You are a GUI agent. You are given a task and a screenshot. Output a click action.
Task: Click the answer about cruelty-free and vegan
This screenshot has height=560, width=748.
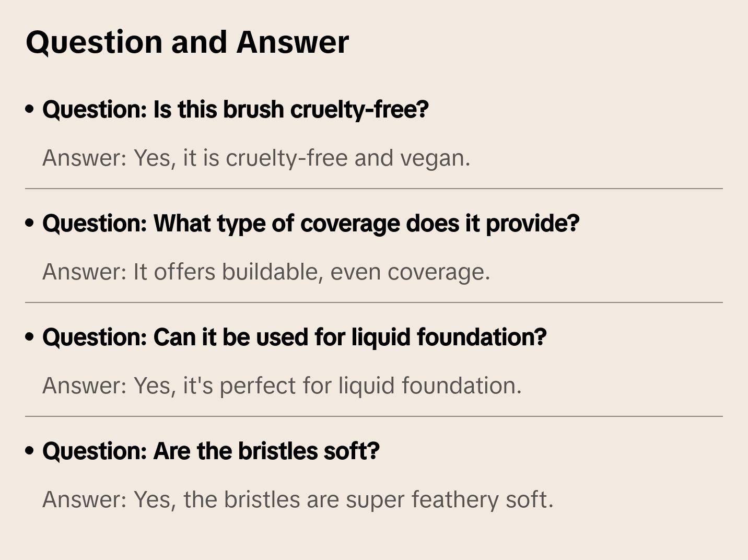pyautogui.click(x=256, y=158)
